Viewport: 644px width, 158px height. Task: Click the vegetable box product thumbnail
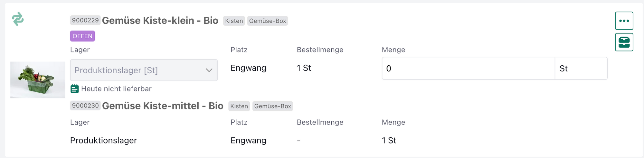pyautogui.click(x=38, y=80)
